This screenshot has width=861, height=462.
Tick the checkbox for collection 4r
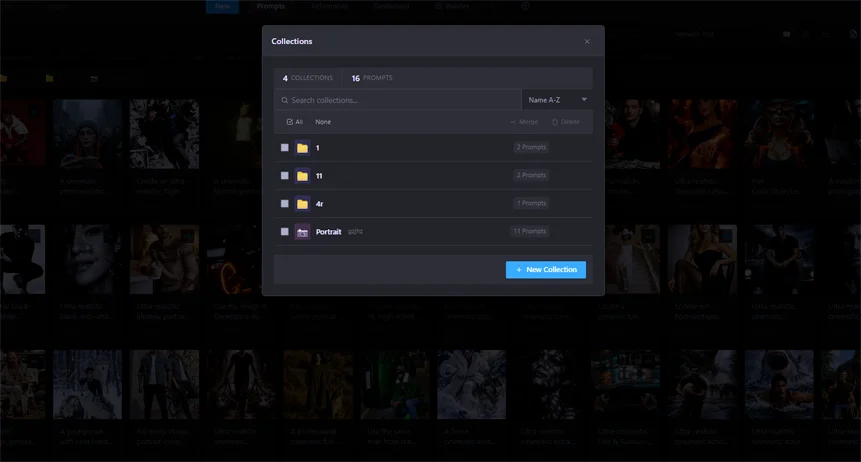coord(284,203)
